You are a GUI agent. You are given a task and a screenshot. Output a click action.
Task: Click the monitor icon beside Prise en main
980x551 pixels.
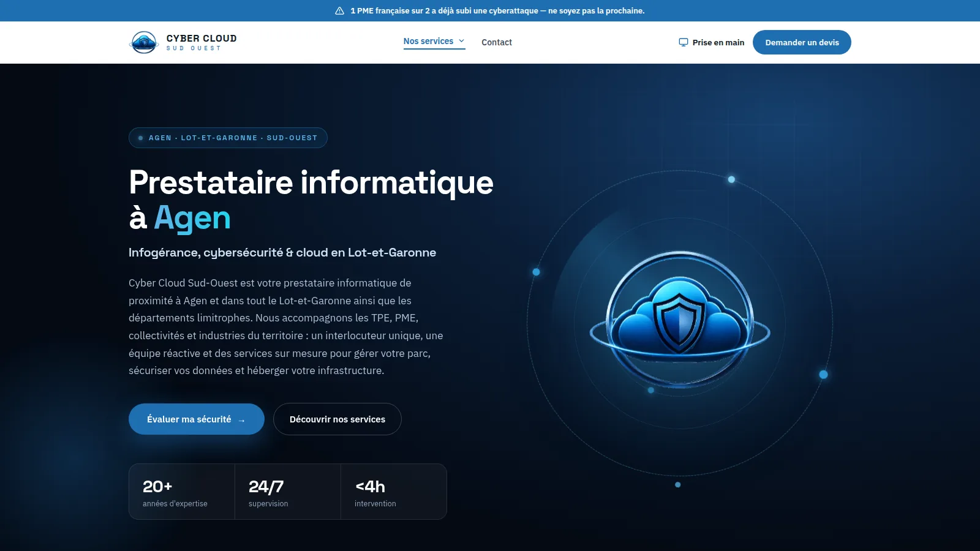684,42
